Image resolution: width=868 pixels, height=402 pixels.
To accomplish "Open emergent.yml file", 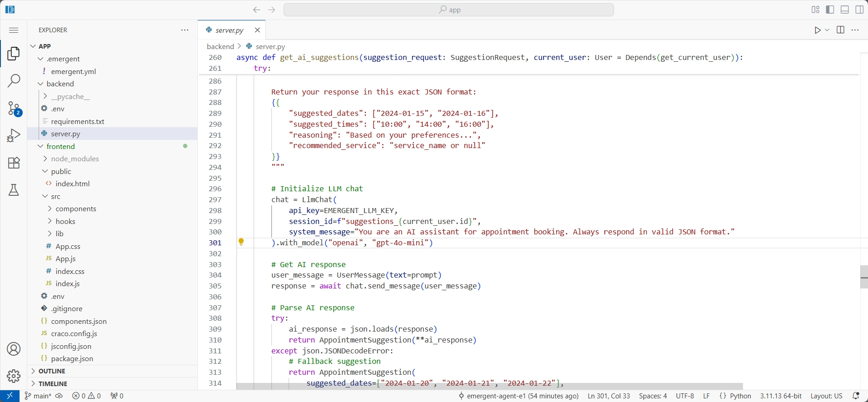I will [112, 71].
